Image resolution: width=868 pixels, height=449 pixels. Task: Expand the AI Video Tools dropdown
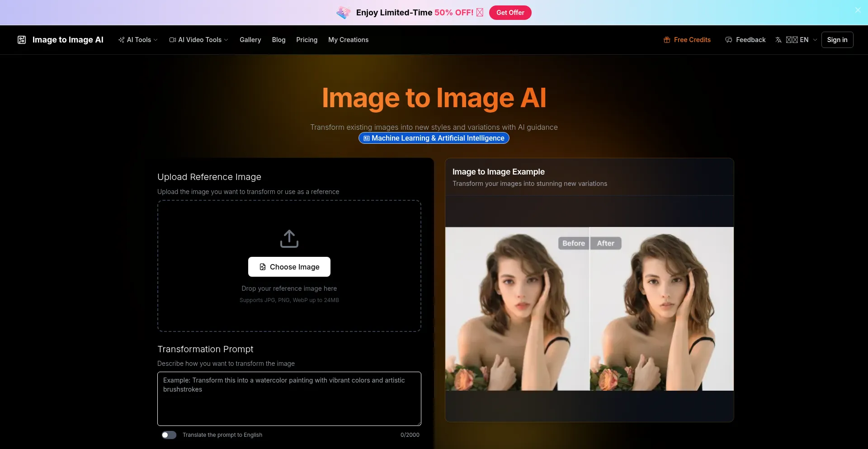pyautogui.click(x=199, y=40)
